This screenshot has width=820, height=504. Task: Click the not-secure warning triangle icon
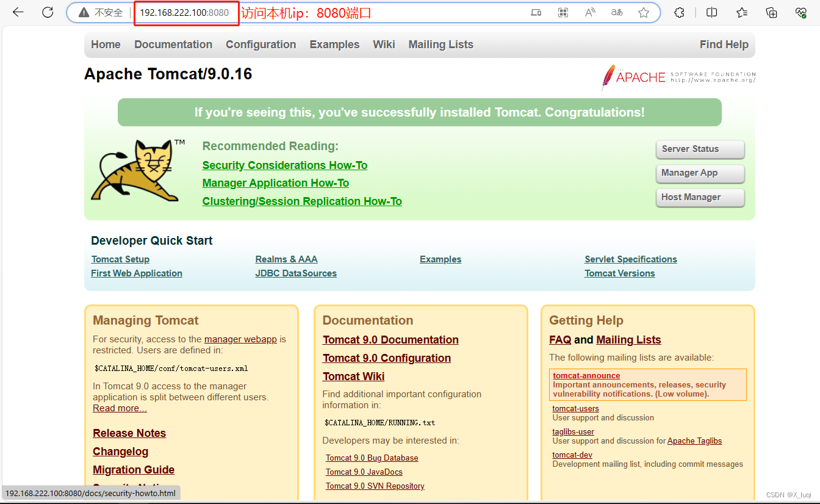click(x=83, y=12)
